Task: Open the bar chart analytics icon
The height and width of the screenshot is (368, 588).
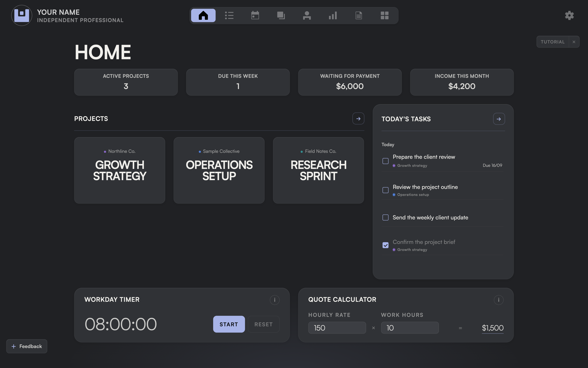Action: (x=333, y=15)
